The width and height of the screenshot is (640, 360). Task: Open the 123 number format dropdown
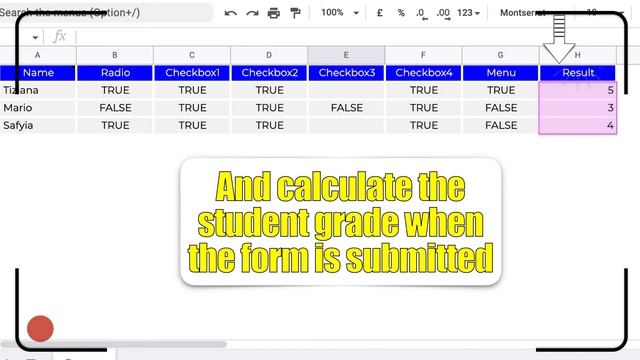point(468,13)
